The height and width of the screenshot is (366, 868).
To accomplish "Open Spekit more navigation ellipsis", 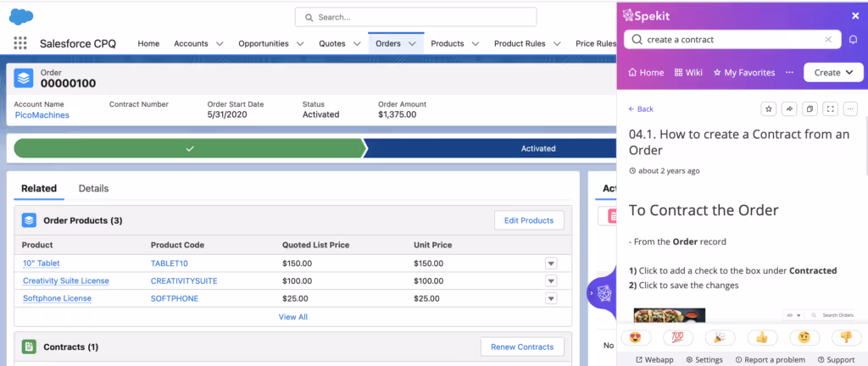I will (x=789, y=72).
